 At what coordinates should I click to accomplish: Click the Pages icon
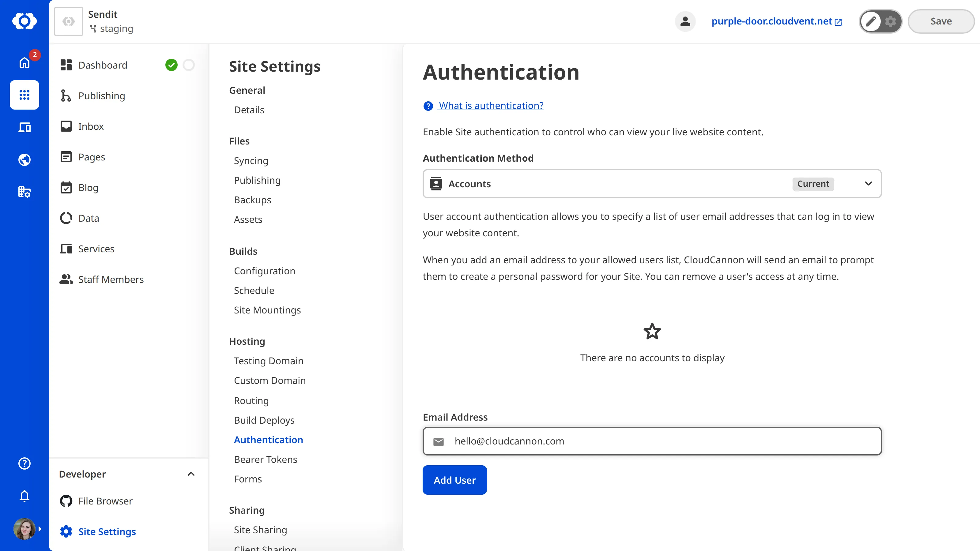pos(66,157)
